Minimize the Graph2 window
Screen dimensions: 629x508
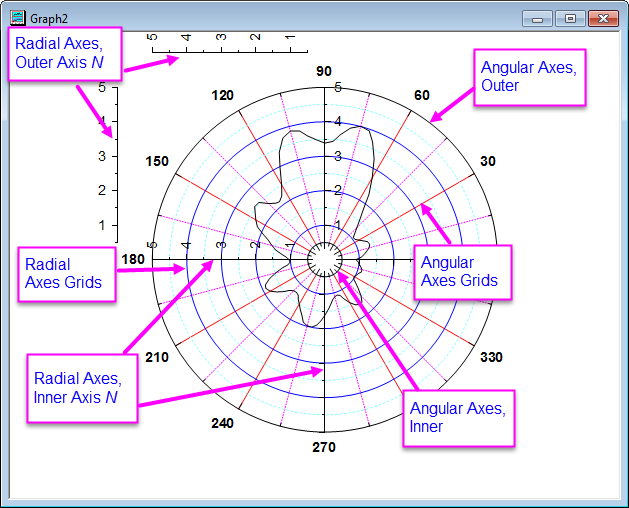coord(538,18)
